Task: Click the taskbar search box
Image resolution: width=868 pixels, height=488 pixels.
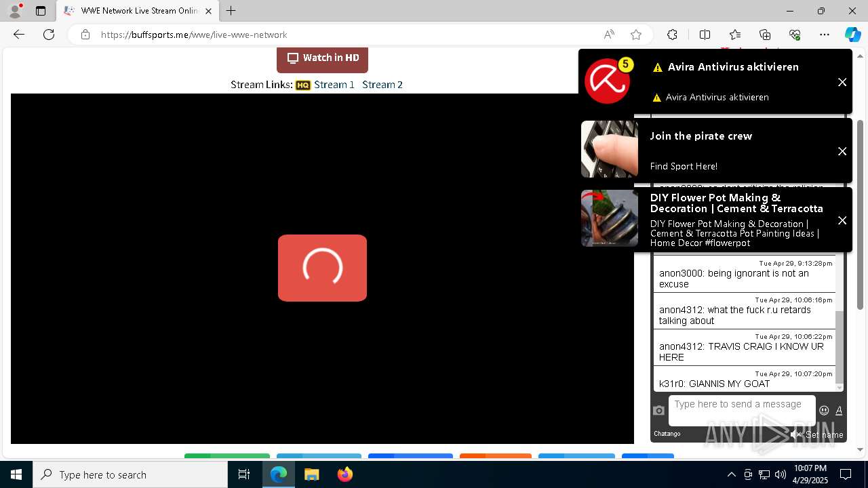Action: click(x=130, y=474)
